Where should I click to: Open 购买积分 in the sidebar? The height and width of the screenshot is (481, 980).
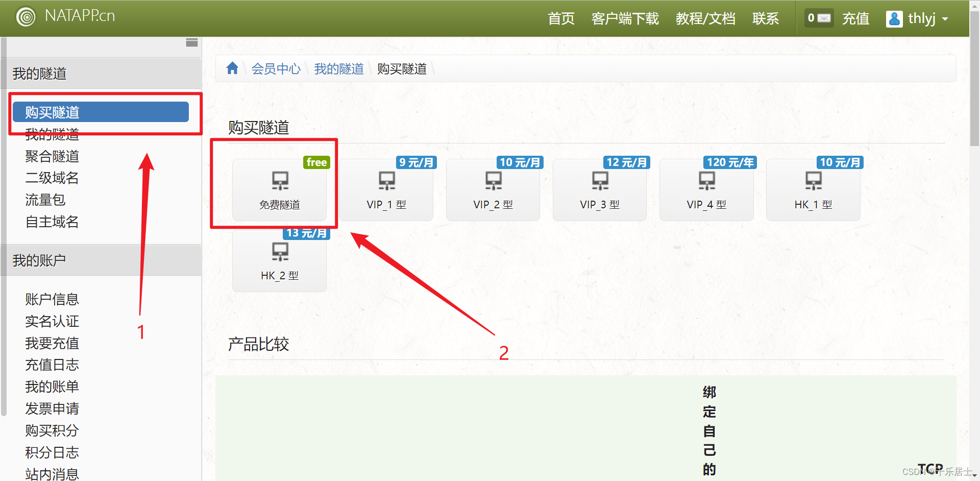pos(52,430)
